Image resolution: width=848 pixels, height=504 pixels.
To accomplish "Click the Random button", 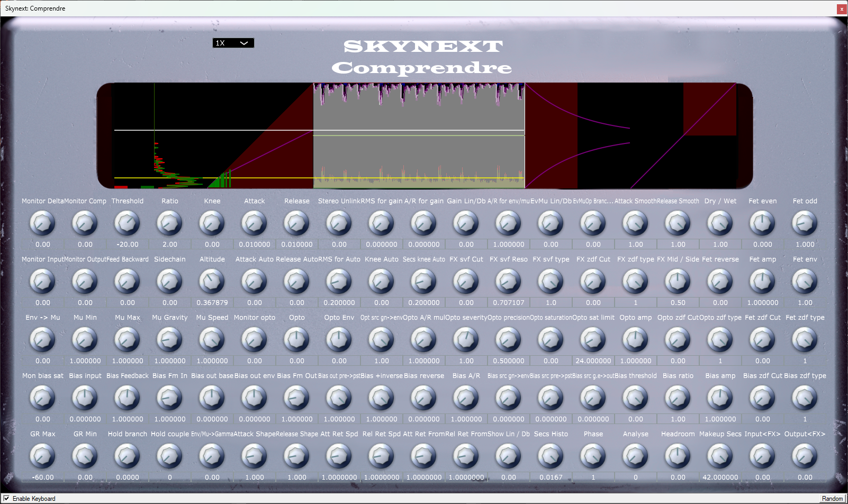I will point(832,498).
